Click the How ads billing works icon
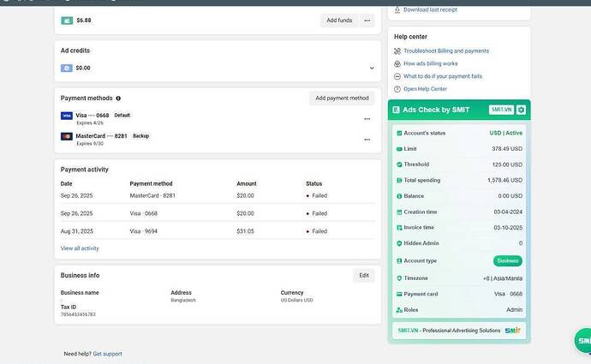The width and height of the screenshot is (591, 364). (397, 63)
